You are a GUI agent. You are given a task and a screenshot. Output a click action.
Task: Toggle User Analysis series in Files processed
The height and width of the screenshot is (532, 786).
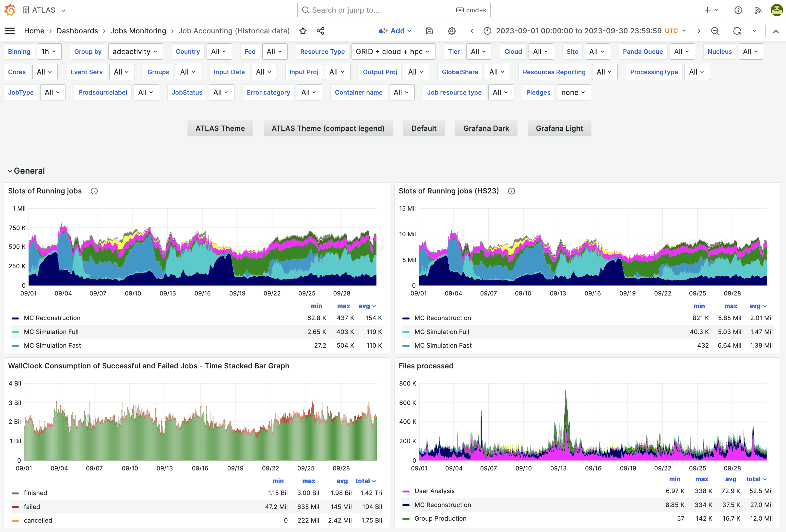pos(435,491)
